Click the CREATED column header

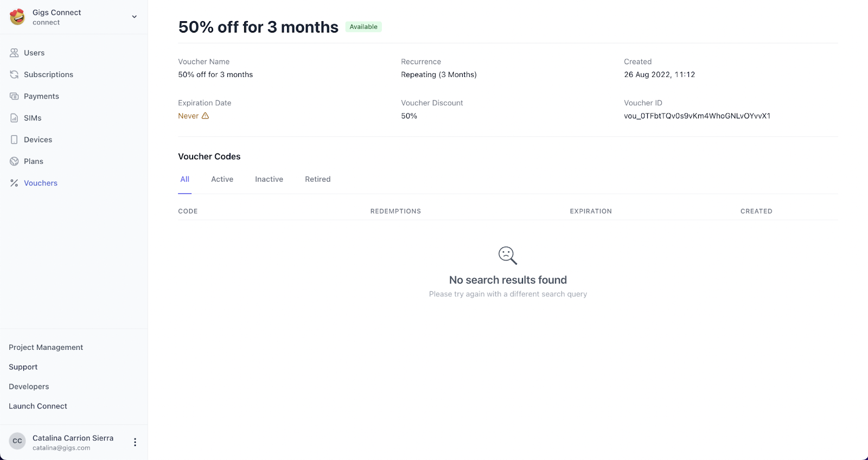pos(756,211)
